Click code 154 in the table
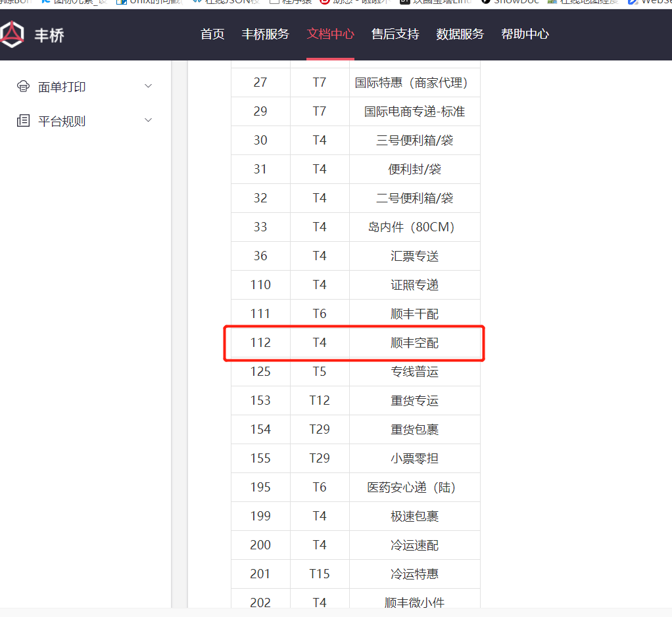The image size is (672, 617). click(x=260, y=429)
